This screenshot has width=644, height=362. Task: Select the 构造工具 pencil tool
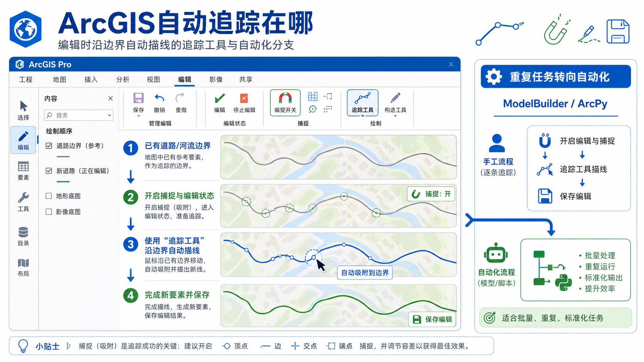coord(395,103)
